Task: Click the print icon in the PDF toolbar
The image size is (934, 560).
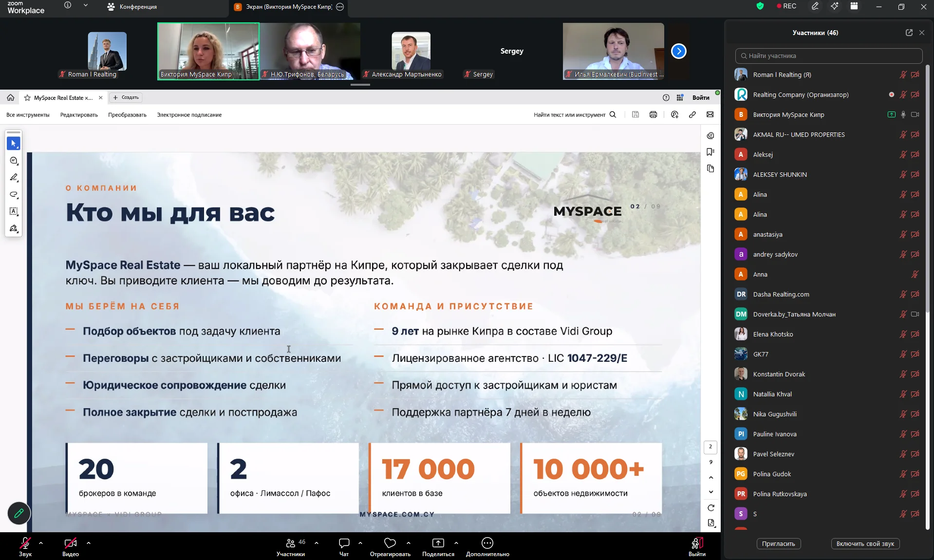Action: [653, 114]
